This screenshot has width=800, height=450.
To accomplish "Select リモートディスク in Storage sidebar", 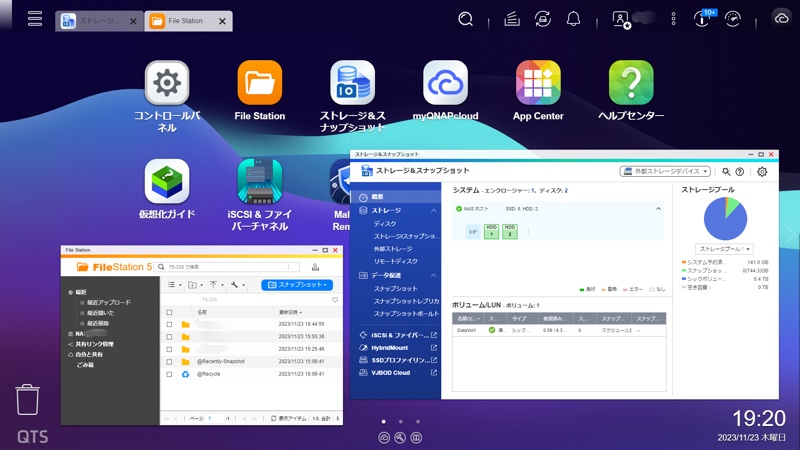I will point(395,261).
